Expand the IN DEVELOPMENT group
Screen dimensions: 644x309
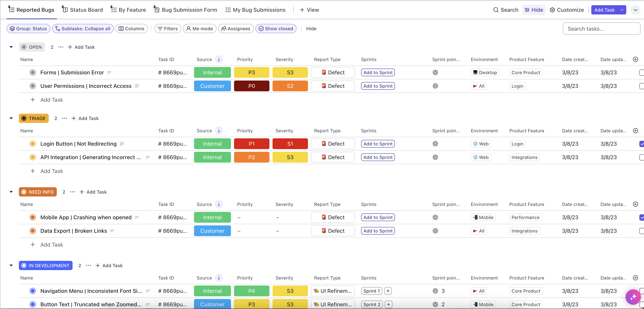(12, 265)
